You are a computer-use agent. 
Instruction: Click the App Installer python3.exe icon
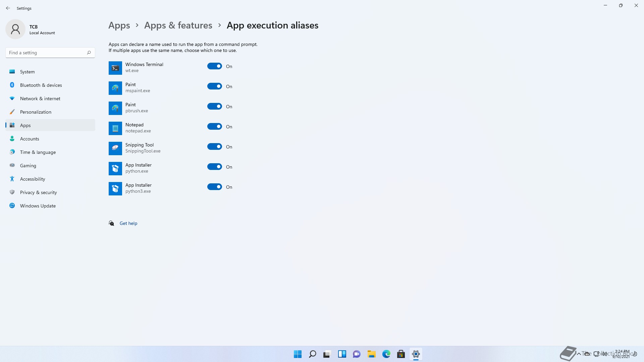(x=115, y=189)
